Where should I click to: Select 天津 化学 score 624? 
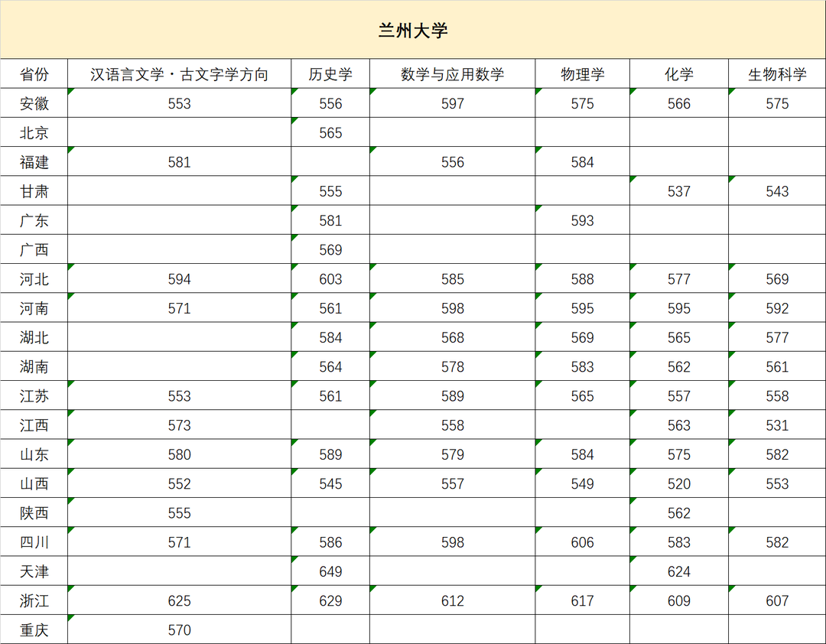[x=679, y=571]
